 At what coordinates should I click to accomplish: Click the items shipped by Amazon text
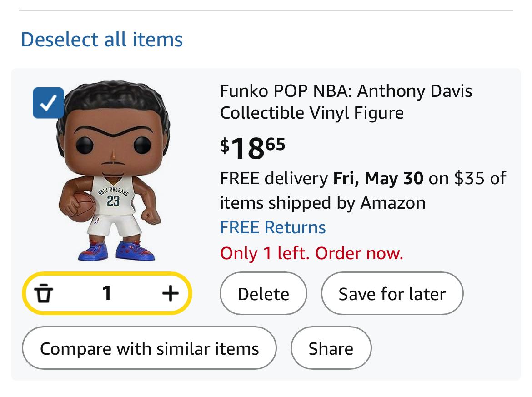323,203
